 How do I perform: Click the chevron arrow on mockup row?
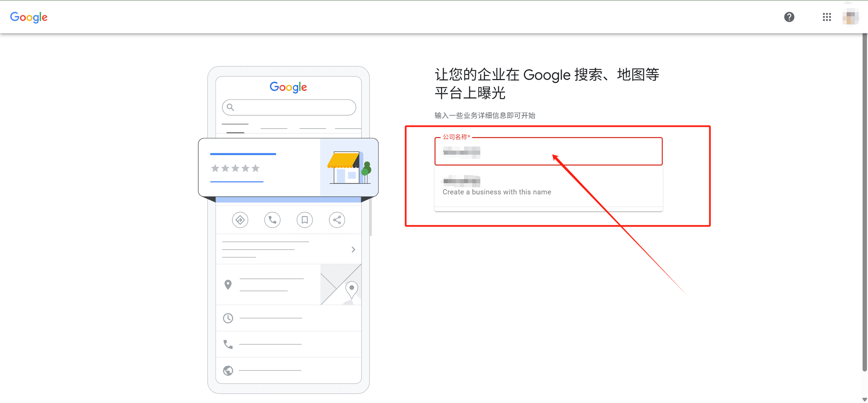click(x=353, y=249)
